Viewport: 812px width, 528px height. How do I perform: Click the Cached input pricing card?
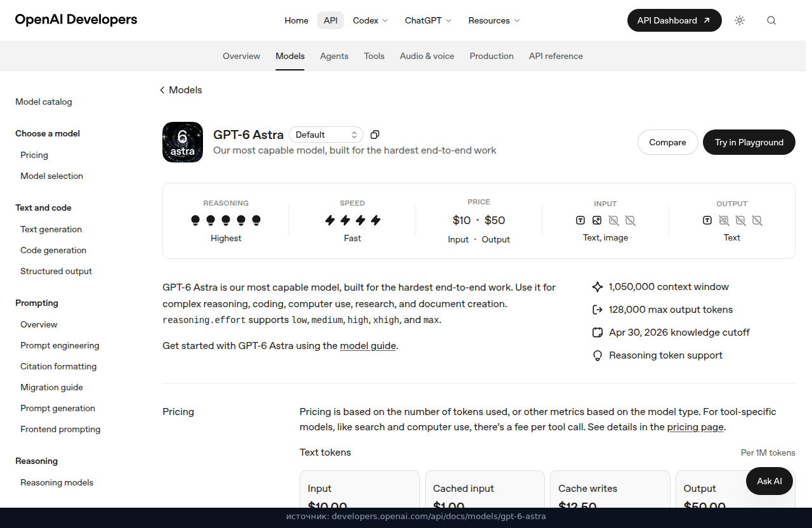pos(485,489)
